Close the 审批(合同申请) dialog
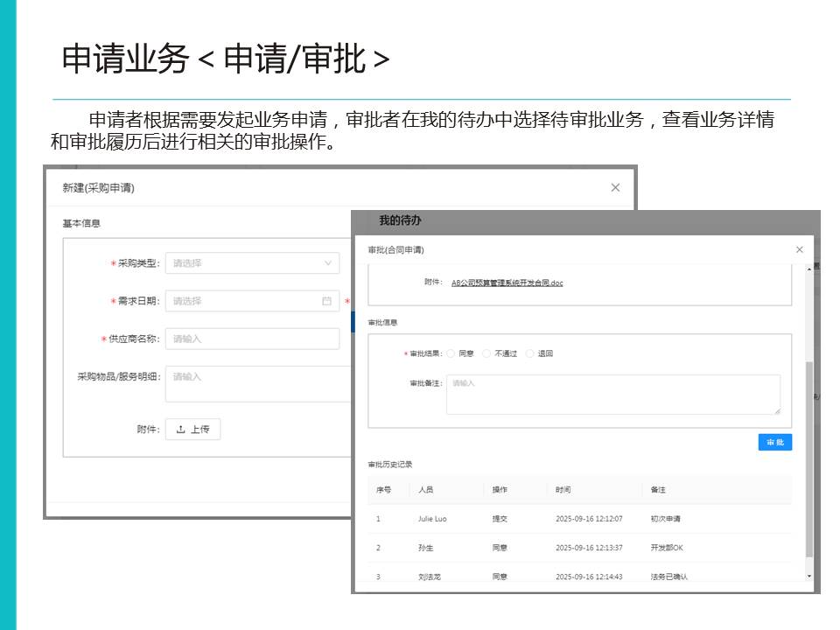This screenshot has height=630, width=840. tap(799, 249)
